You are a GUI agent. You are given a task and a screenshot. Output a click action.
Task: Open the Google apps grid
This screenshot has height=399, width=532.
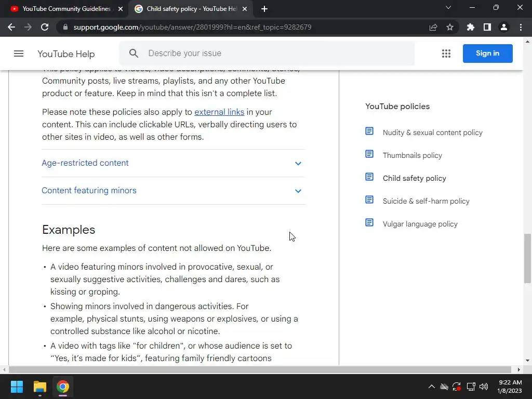coord(446,54)
